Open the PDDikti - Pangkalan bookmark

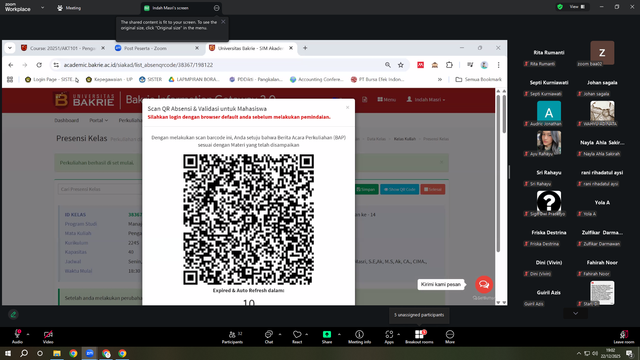pos(256,80)
